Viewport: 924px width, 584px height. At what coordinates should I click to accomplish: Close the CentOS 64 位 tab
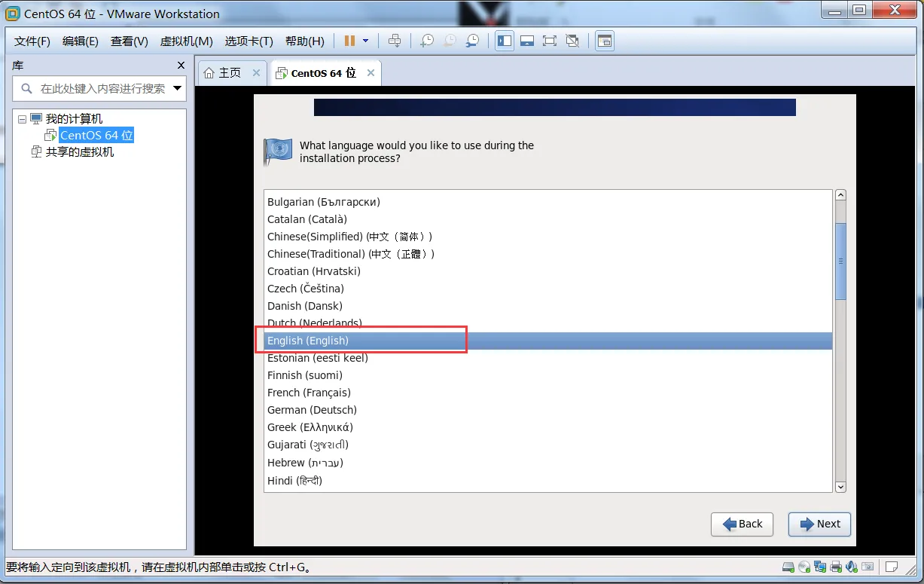tap(371, 73)
